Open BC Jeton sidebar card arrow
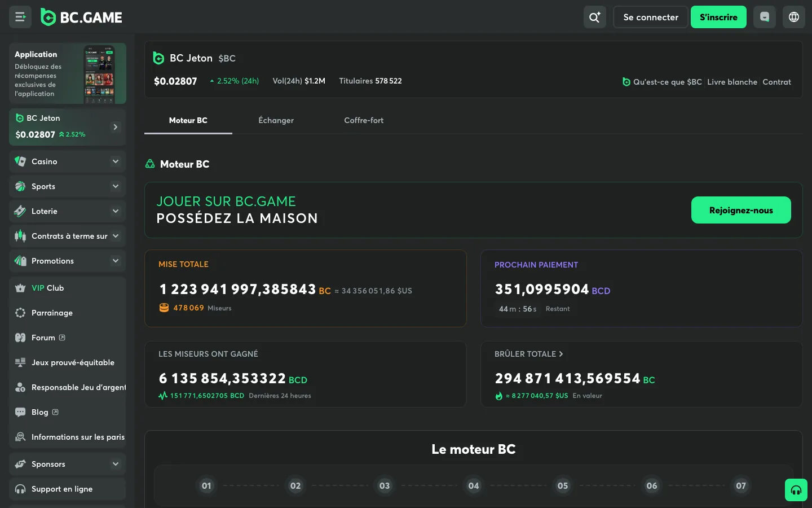This screenshot has height=508, width=812. click(x=116, y=127)
